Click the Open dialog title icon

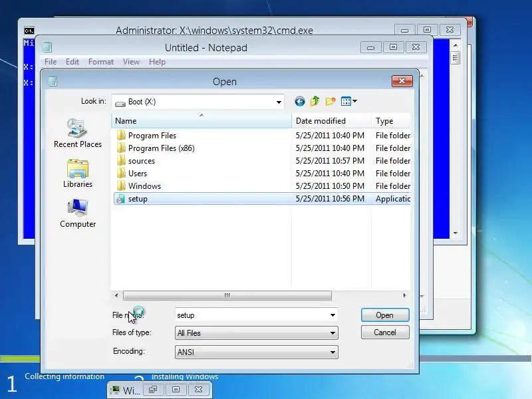pos(53,81)
